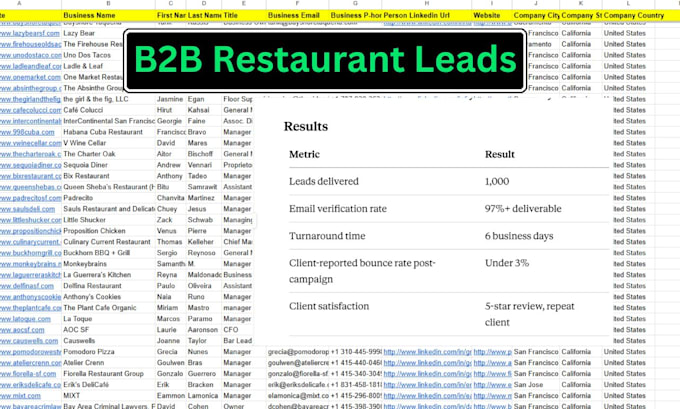Select column H header letter

pos(427,3)
